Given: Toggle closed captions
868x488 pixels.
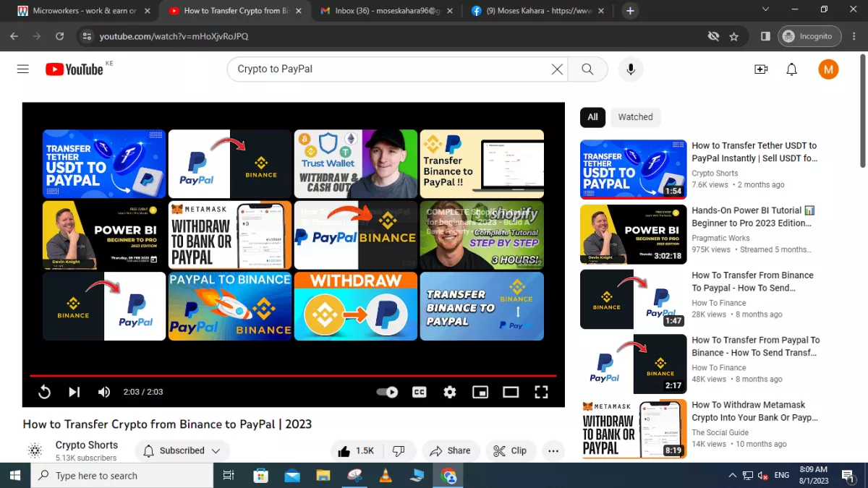Looking at the screenshot, I should click(419, 392).
